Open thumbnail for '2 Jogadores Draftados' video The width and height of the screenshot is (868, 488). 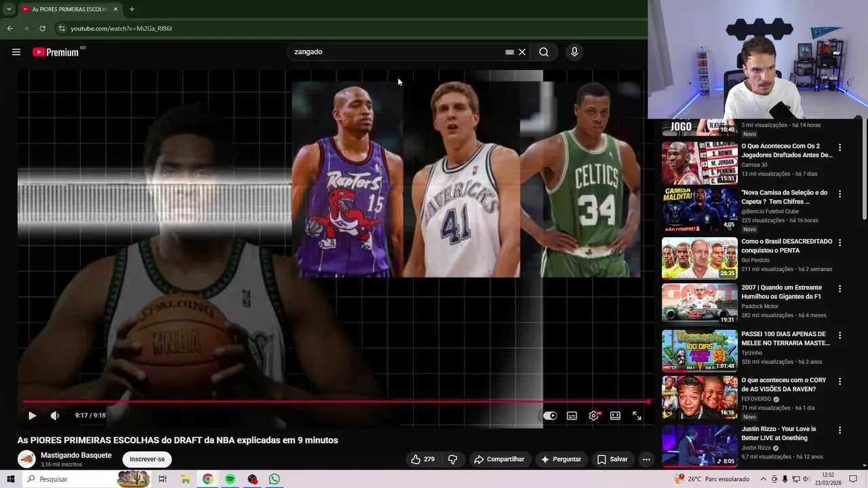point(699,163)
